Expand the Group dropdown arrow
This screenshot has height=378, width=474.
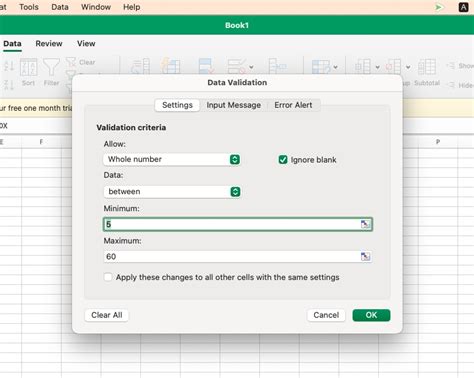(x=377, y=67)
